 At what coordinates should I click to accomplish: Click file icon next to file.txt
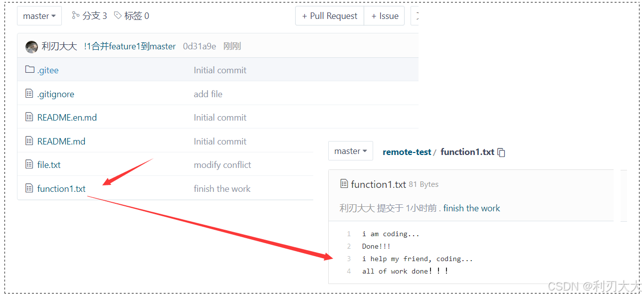[29, 164]
